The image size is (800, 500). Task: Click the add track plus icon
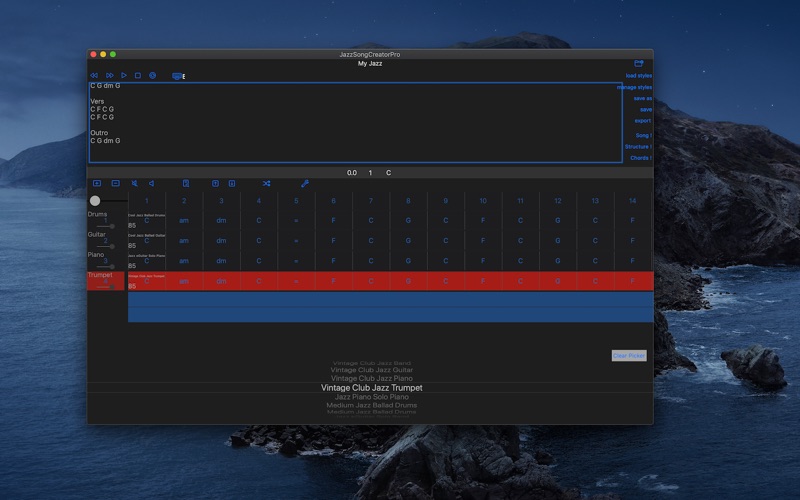[97, 183]
